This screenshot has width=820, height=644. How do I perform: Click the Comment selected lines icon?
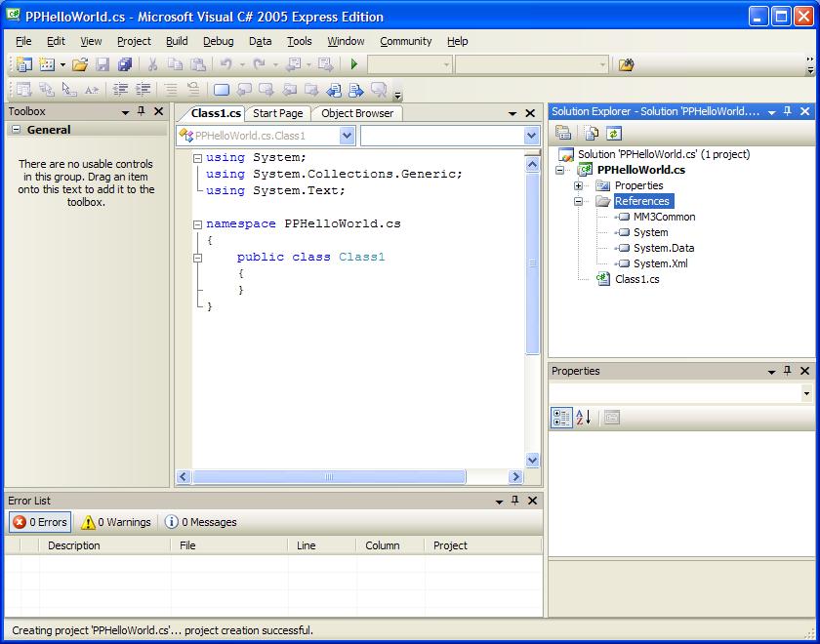pos(171,90)
